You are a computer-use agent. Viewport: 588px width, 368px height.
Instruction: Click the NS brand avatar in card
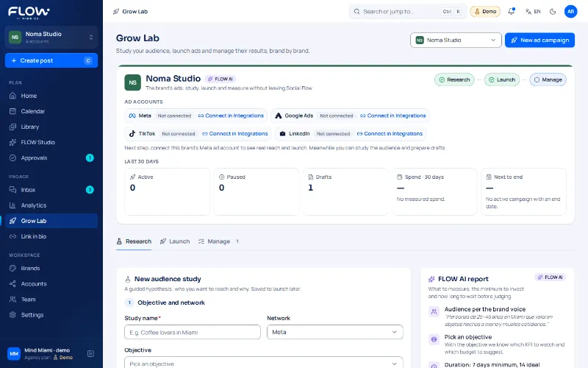(133, 82)
